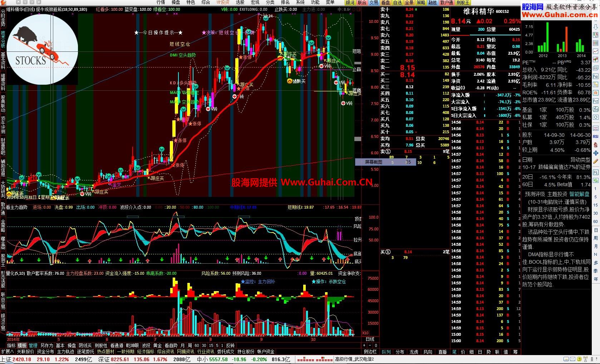Select 股曲联动 in left sidebar
This screenshot has height=364, width=600.
[x=3, y=104]
